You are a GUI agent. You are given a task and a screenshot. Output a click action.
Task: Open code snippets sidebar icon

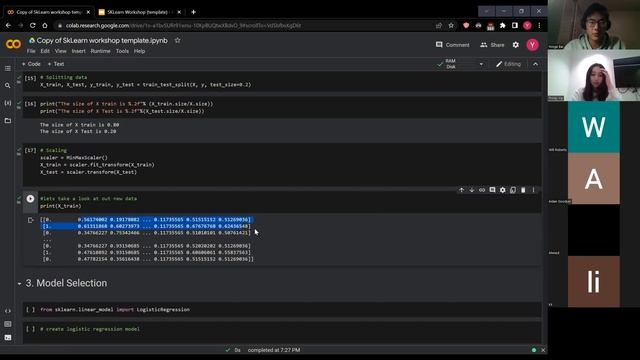(x=8, y=311)
